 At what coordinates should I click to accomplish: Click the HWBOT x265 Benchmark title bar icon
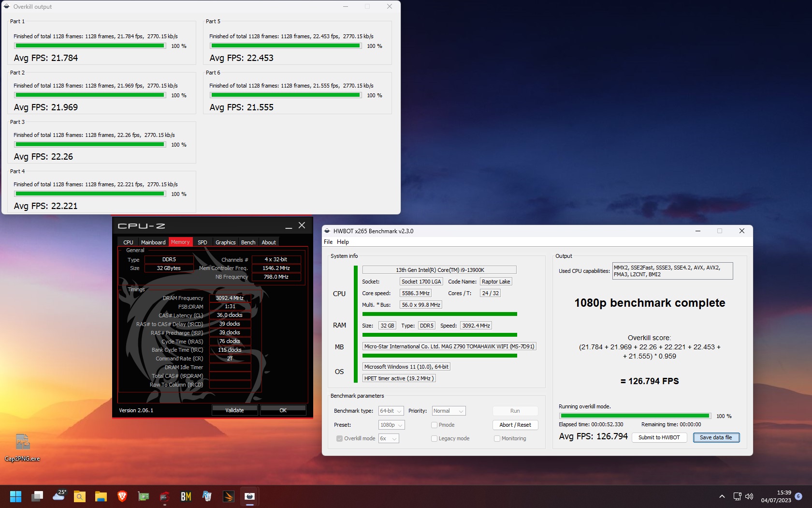coord(327,231)
